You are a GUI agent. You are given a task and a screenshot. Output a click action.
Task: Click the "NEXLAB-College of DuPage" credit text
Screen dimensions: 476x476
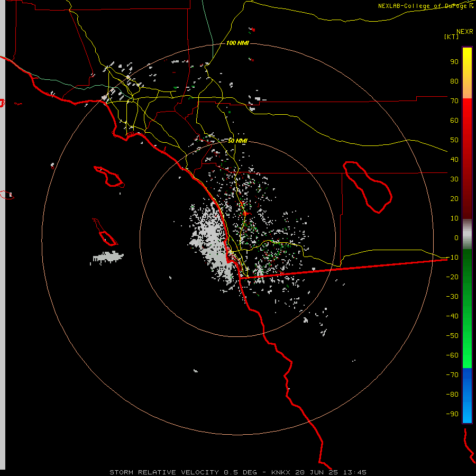(423, 6)
